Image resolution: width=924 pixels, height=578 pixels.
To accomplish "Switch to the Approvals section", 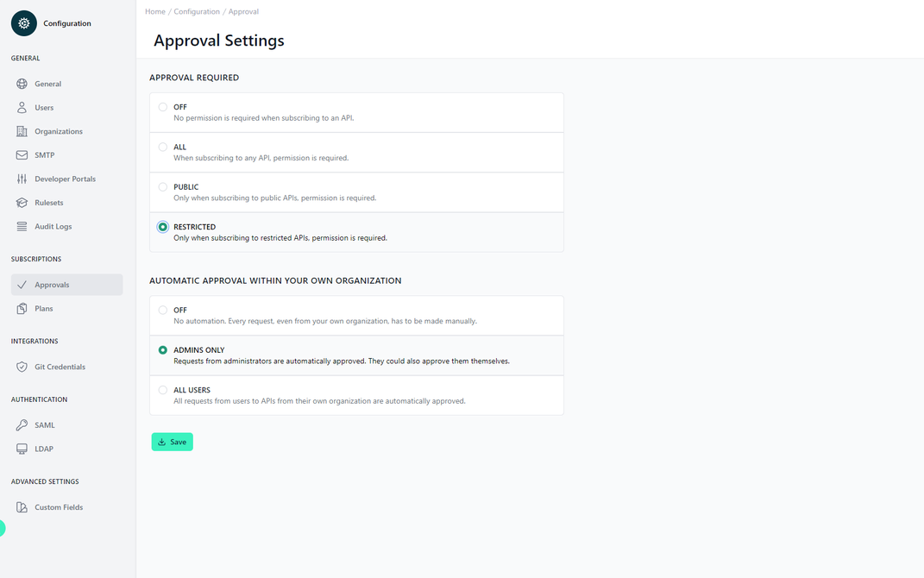I will click(x=56, y=284).
